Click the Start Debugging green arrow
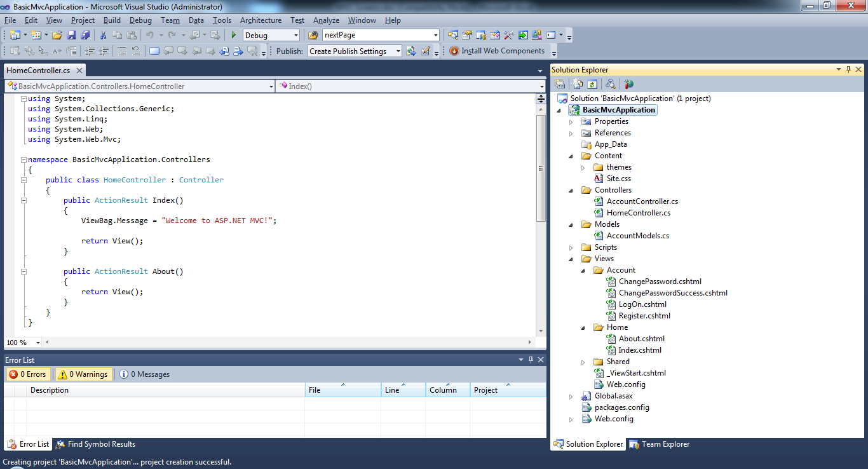The image size is (868, 469). pyautogui.click(x=234, y=35)
